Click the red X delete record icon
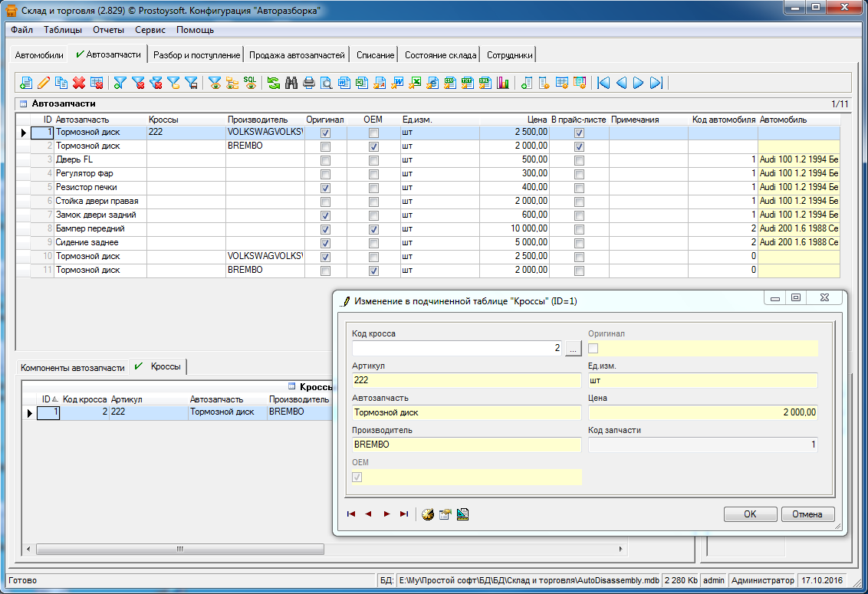Screen dimensions: 868x594 coord(78,83)
